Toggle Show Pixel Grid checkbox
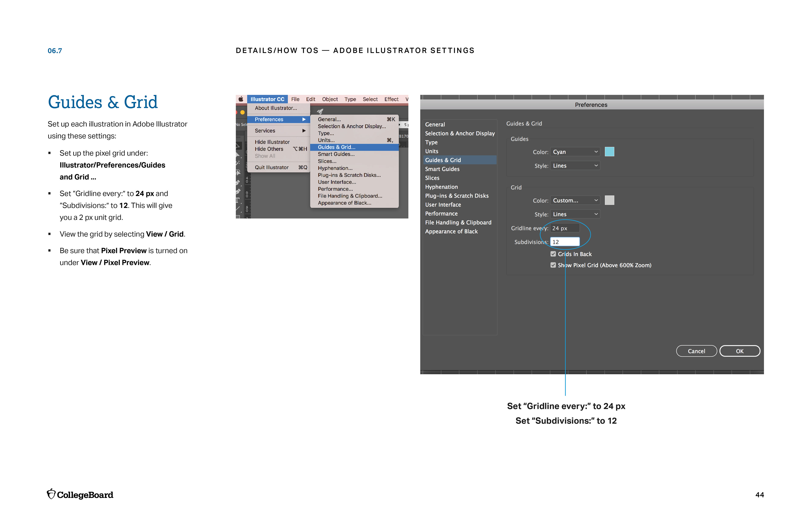 pos(553,265)
